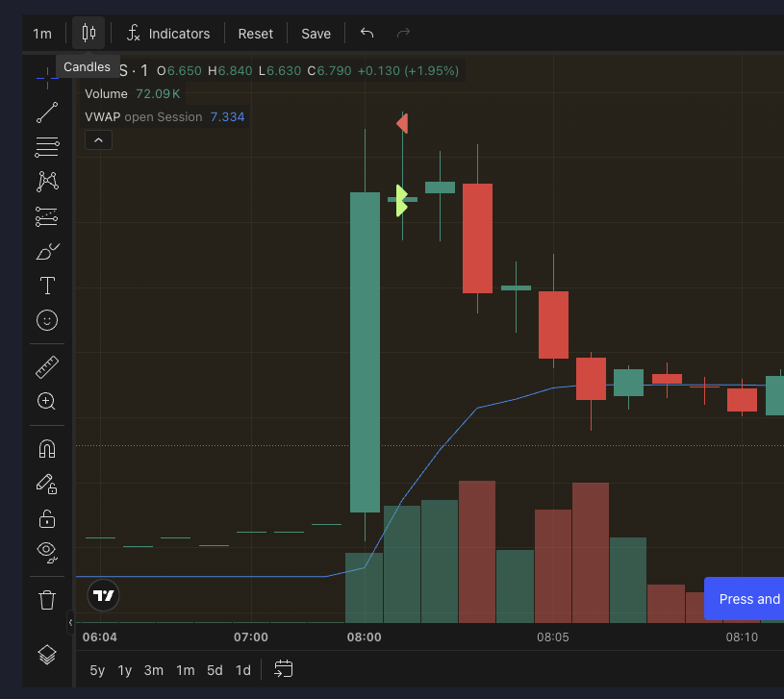This screenshot has width=784, height=699.
Task: Hide all drawings with eye icon
Action: point(46,552)
